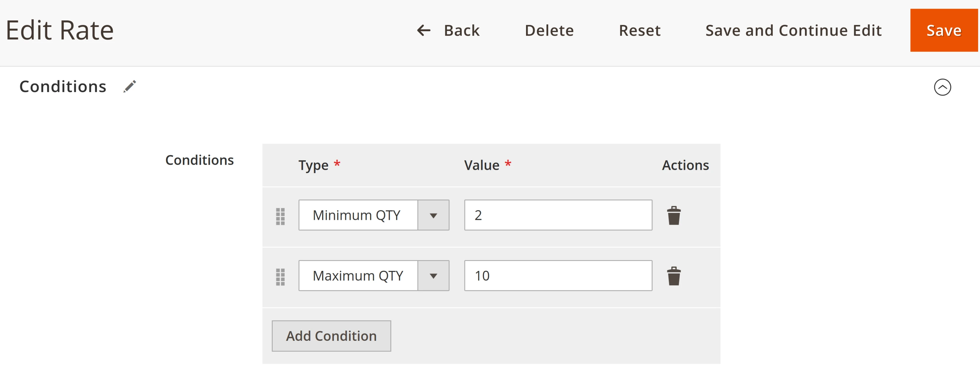The height and width of the screenshot is (390, 980).
Task: Click the drag handle of the Minimum QTY row
Action: click(x=280, y=215)
